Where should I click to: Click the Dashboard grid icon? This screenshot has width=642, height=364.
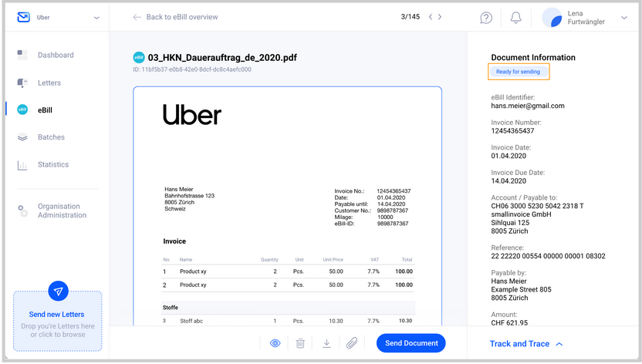pyautogui.click(x=22, y=55)
